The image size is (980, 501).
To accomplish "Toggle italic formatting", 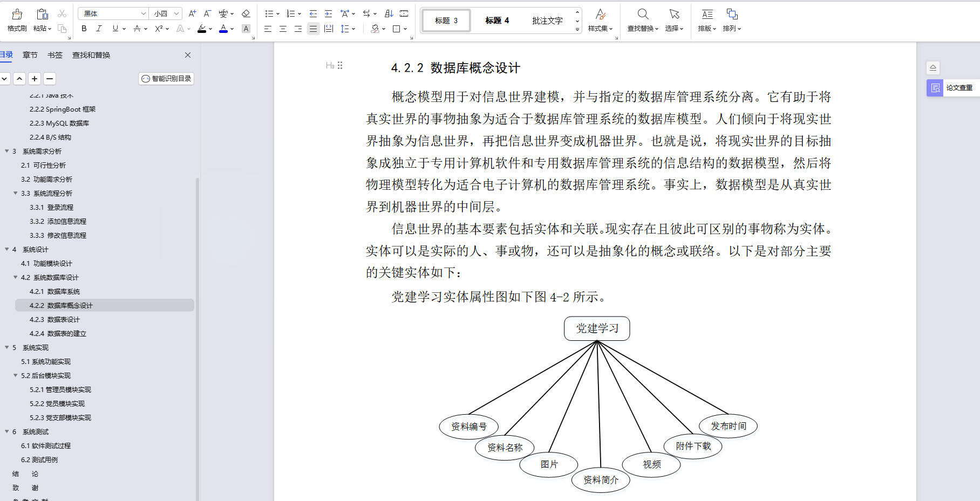I will tap(99, 29).
